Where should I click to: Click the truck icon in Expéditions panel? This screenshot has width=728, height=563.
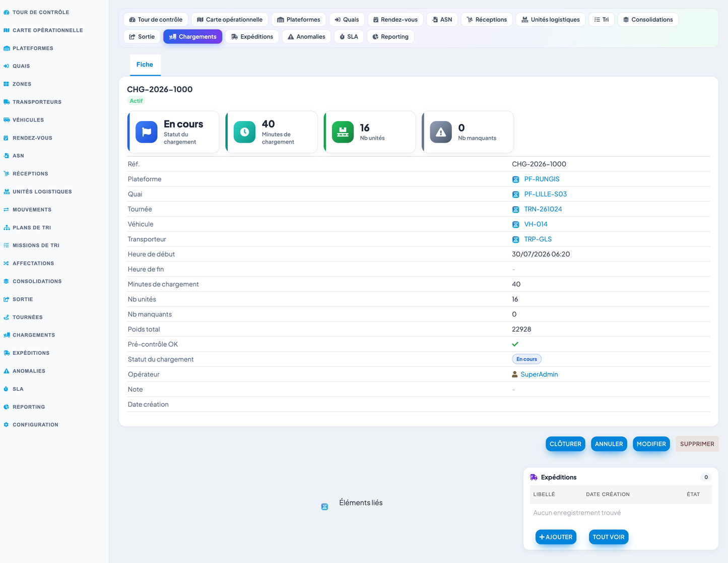534,477
